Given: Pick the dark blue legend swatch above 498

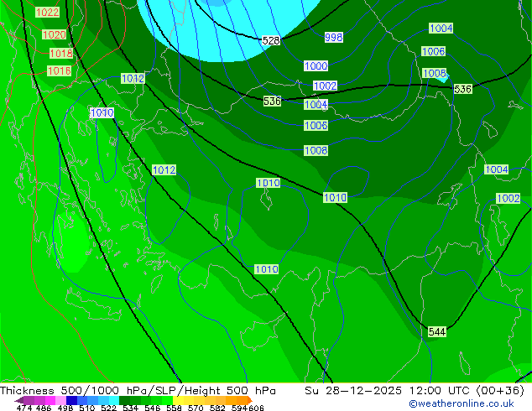Looking at the screenshot, I should click(71, 400).
